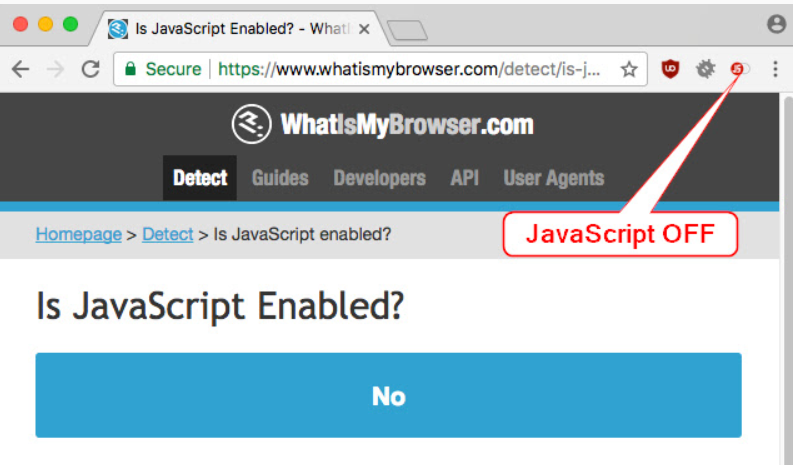The height and width of the screenshot is (465, 793).
Task: Open the API navigation item
Action: point(464,178)
